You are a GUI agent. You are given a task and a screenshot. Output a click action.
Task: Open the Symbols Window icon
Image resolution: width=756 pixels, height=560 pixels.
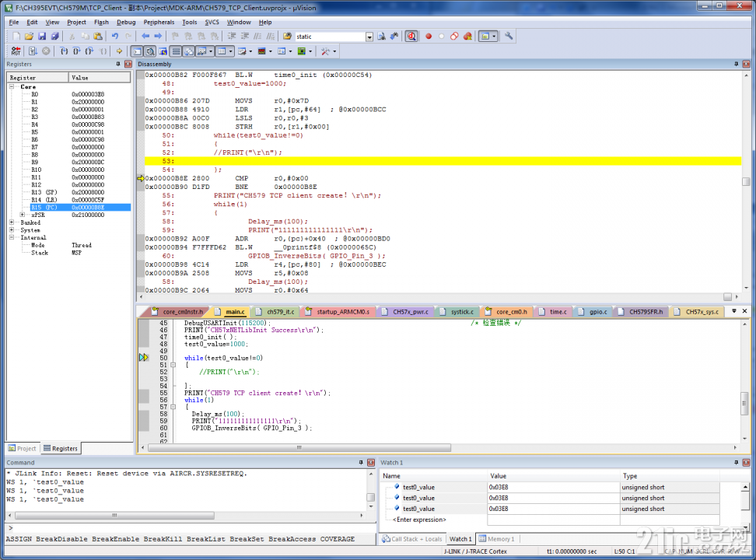163,51
